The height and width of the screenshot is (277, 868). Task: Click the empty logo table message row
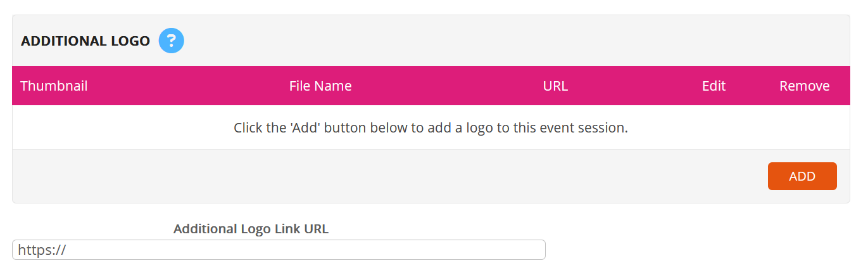pyautogui.click(x=431, y=127)
